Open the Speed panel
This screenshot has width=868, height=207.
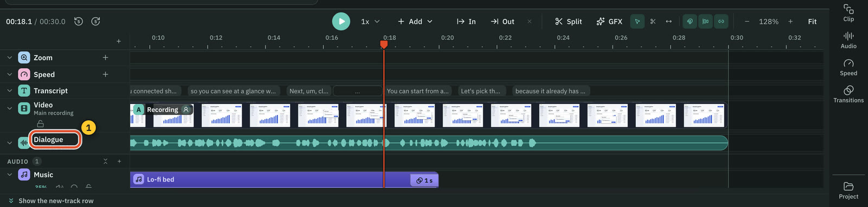(848, 67)
